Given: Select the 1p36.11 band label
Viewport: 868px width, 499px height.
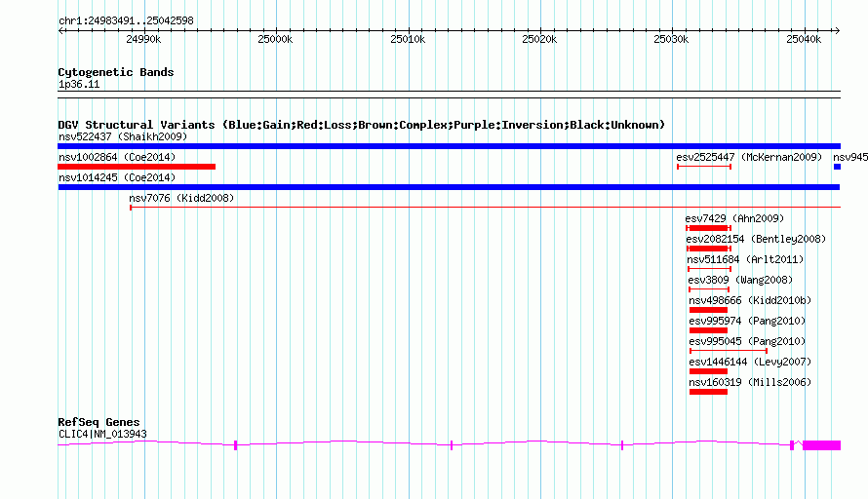Looking at the screenshot, I should pyautogui.click(x=79, y=84).
